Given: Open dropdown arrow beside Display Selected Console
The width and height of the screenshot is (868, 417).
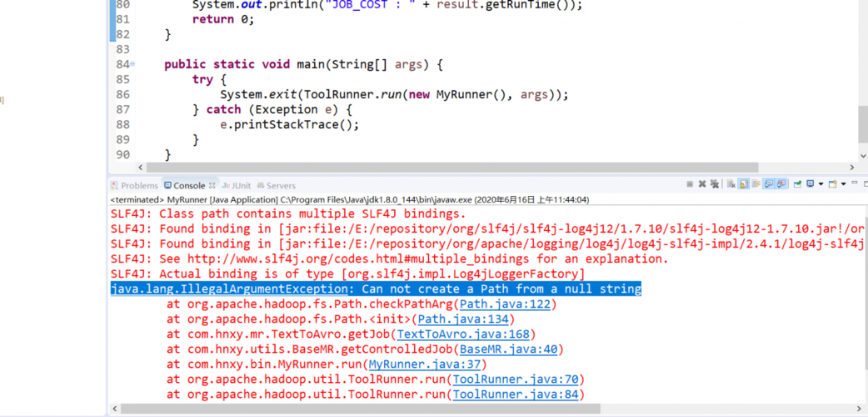Looking at the screenshot, I should click(x=821, y=184).
